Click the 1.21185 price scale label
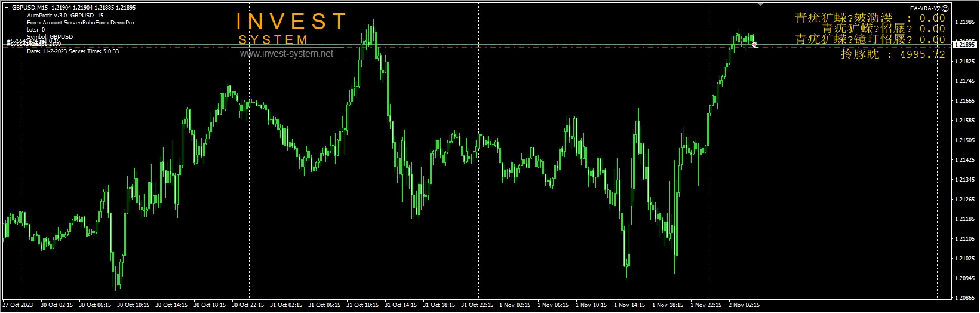 point(965,219)
